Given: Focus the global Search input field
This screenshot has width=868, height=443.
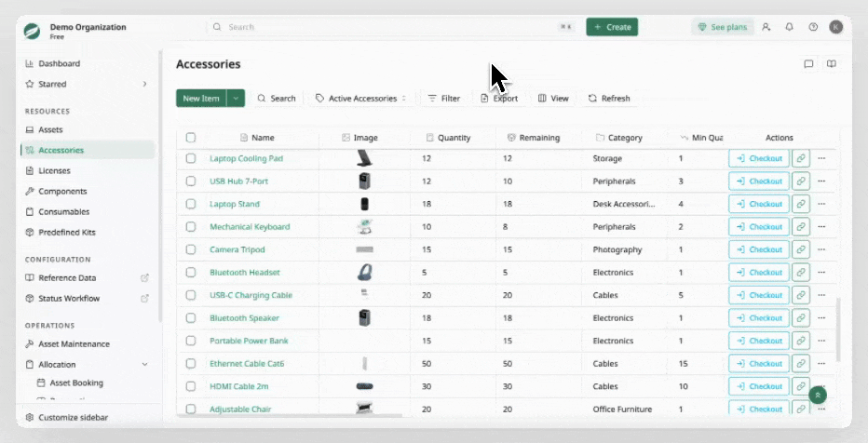Looking at the screenshot, I should click(392, 27).
